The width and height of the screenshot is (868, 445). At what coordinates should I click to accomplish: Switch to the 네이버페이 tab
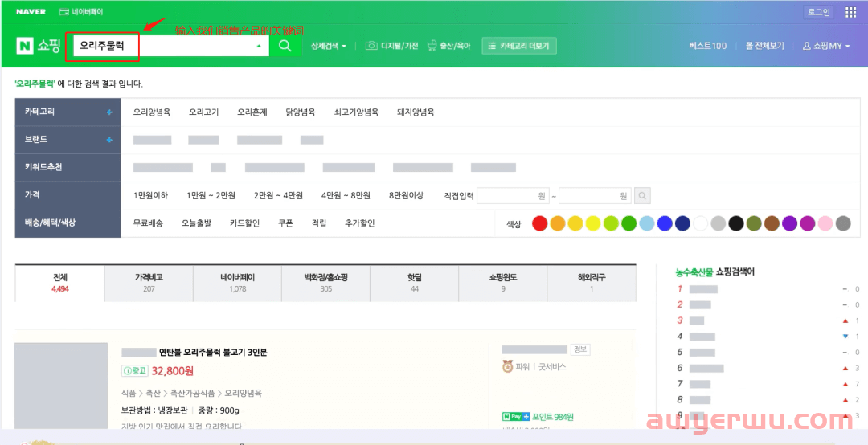[237, 283]
